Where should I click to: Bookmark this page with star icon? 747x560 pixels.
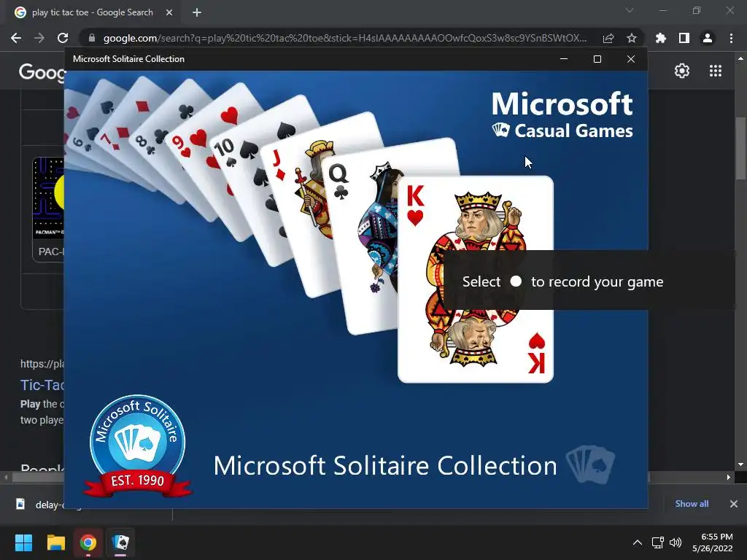(x=632, y=38)
